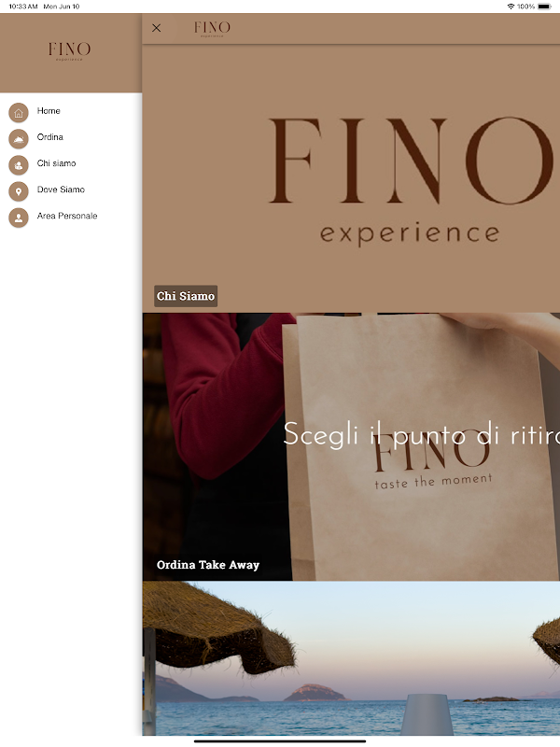Viewport: 560px width, 747px height.
Task: Select the paper bag take away image
Action: (x=351, y=447)
